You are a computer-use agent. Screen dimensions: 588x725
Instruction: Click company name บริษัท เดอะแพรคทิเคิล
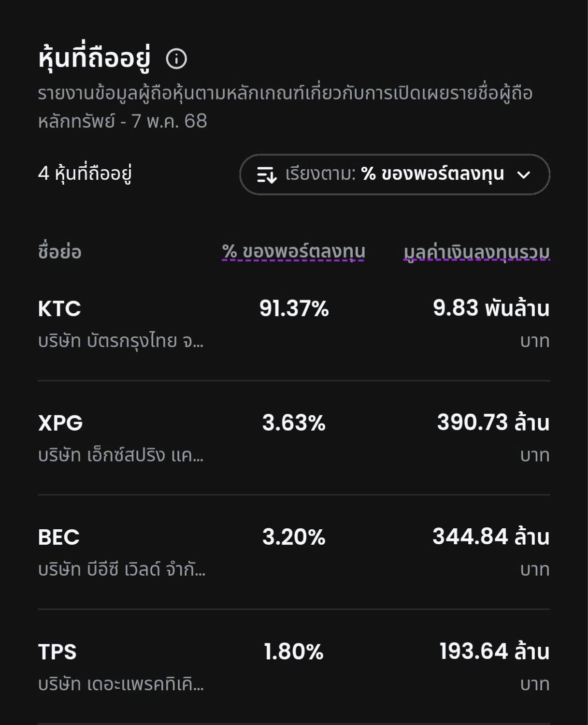121,684
